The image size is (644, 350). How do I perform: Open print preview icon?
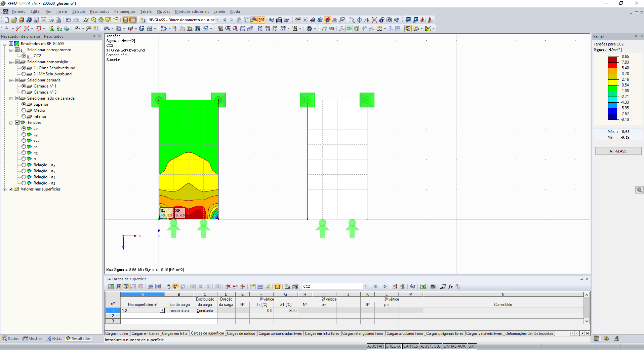pos(58,20)
